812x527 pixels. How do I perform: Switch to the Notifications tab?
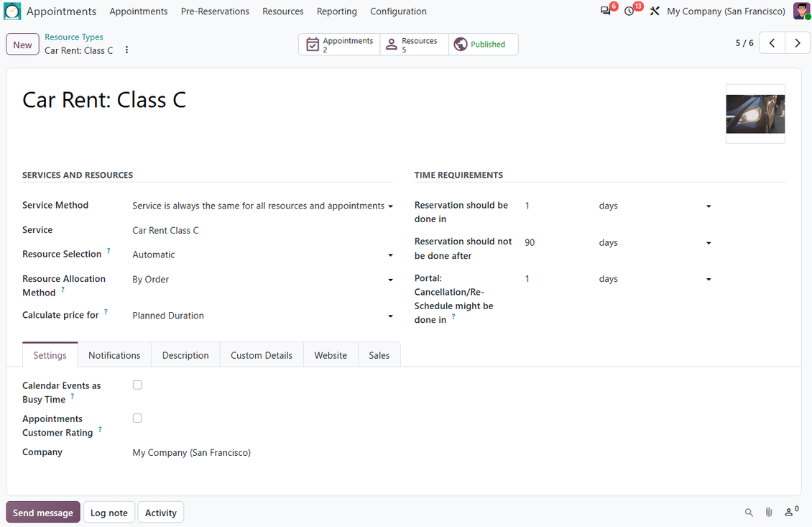click(114, 355)
